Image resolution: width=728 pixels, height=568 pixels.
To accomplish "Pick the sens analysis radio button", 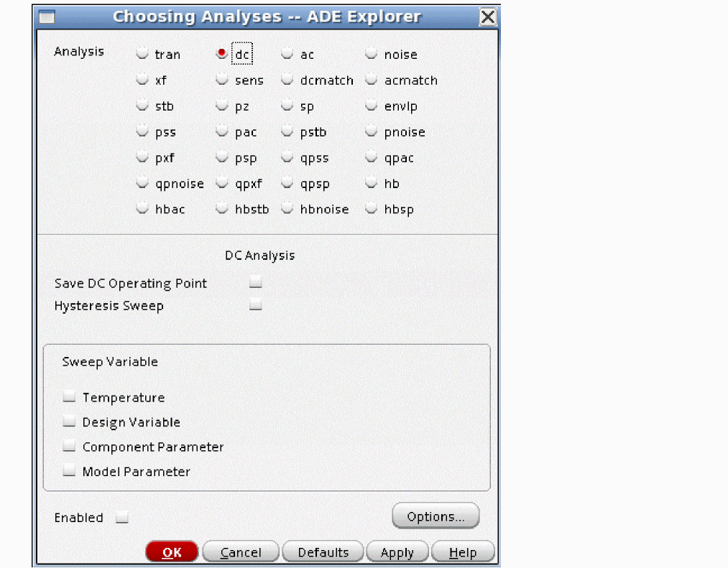I will (222, 80).
